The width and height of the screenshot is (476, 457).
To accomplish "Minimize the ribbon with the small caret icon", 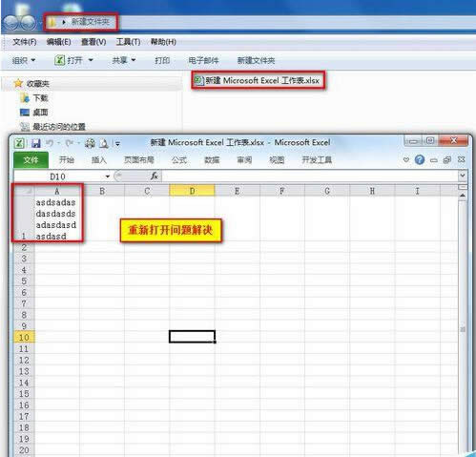I will pyautogui.click(x=405, y=159).
